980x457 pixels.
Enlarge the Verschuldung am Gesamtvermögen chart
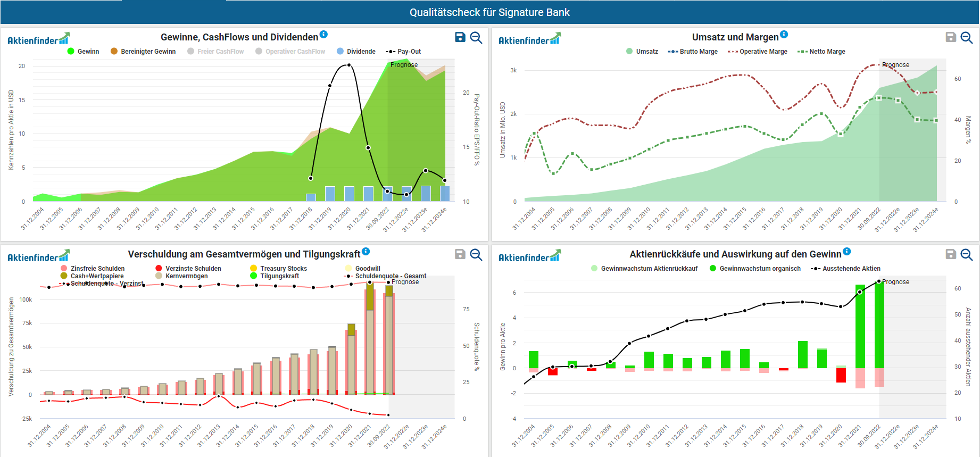[x=476, y=254]
